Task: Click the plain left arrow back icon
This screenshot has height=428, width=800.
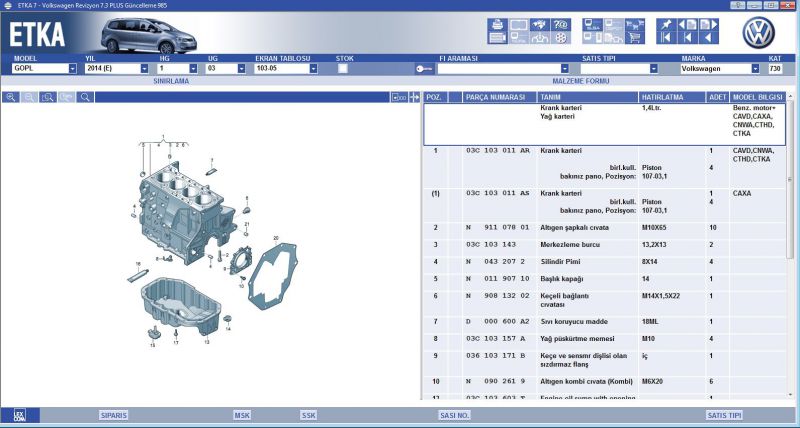Action: pos(709,37)
